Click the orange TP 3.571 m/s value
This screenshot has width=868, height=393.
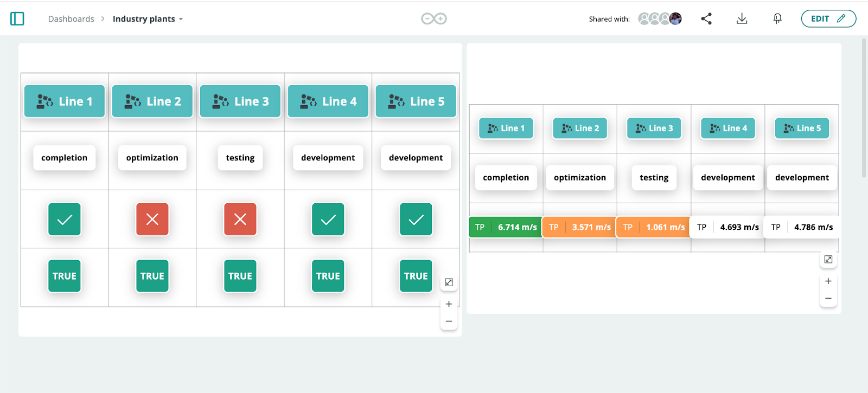pyautogui.click(x=579, y=227)
